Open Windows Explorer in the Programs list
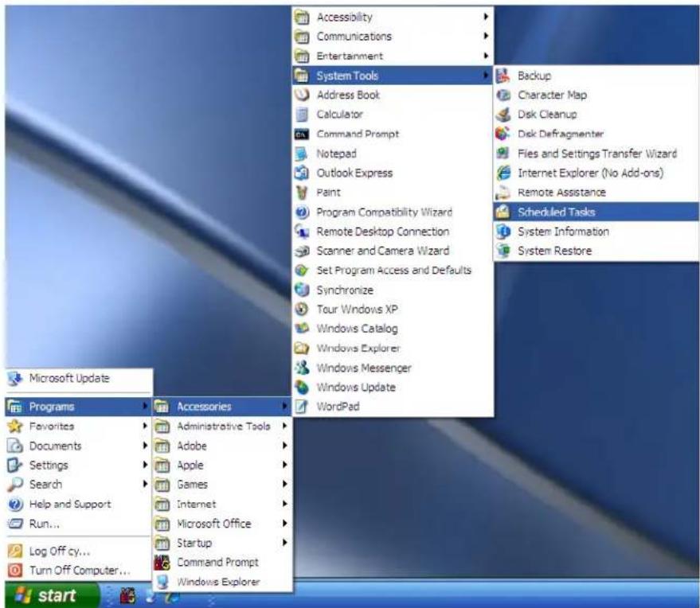This screenshot has height=608, width=700. click(x=222, y=582)
